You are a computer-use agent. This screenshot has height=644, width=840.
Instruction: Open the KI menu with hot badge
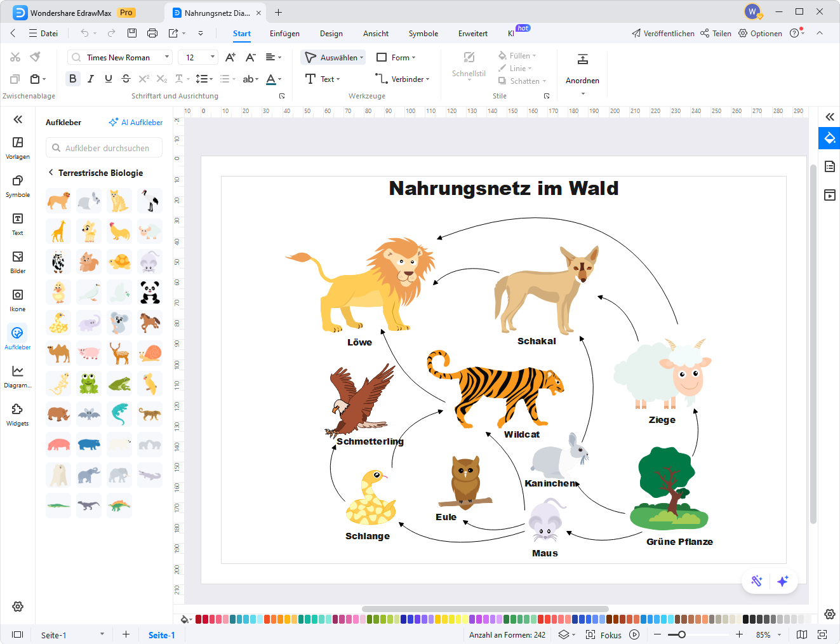click(512, 34)
